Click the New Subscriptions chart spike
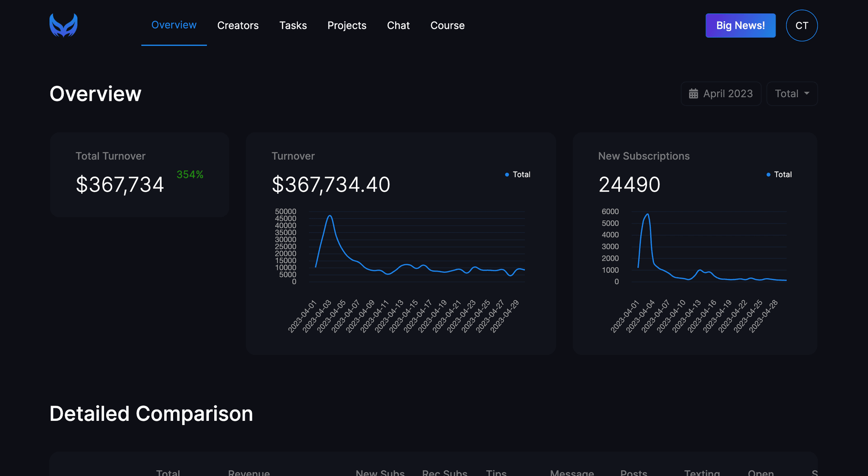Viewport: 868px width, 476px height. tap(648, 215)
